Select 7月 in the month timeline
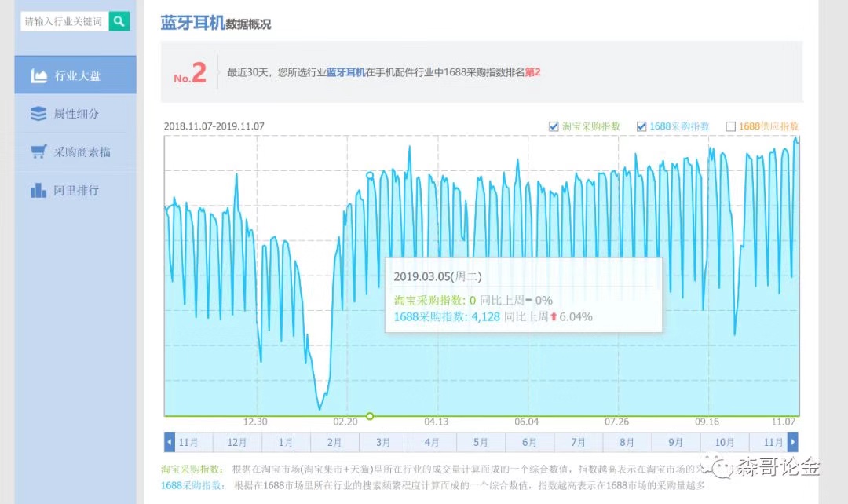848x504 pixels. click(x=579, y=442)
